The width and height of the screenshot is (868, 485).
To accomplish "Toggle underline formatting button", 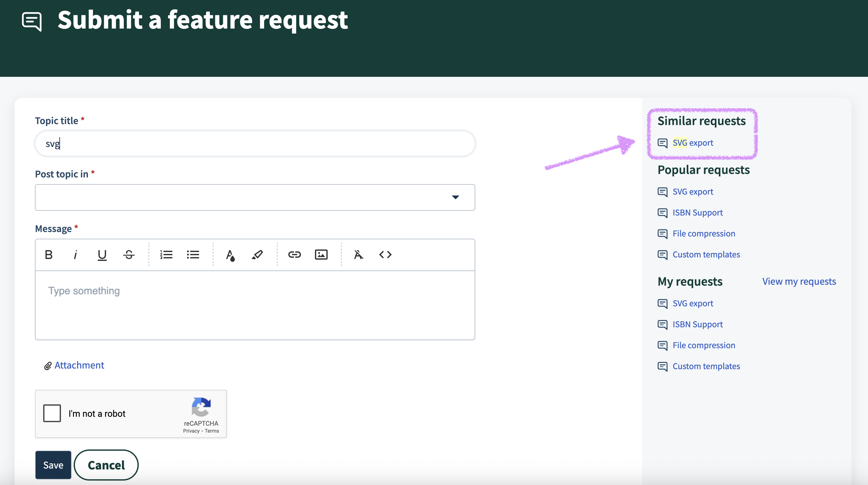I will tap(102, 255).
